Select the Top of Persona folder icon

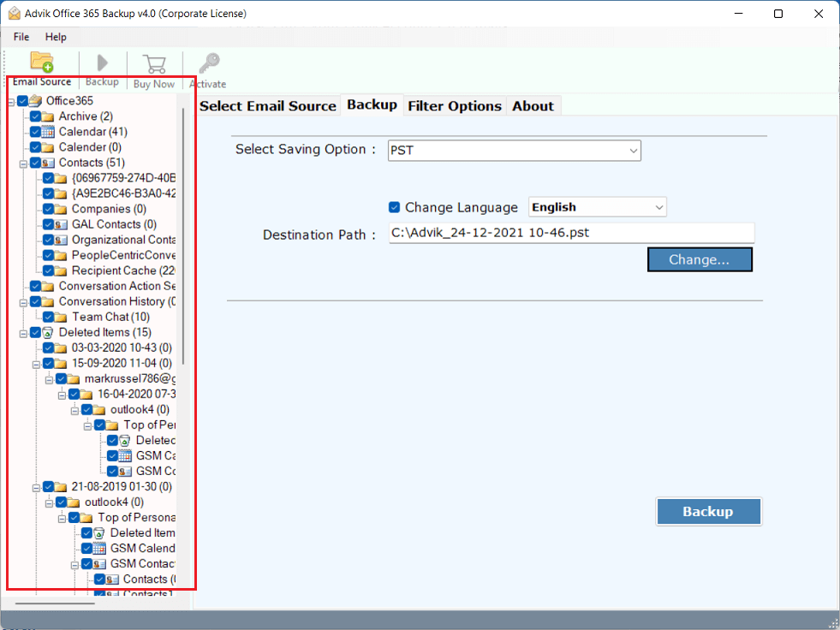click(x=86, y=518)
